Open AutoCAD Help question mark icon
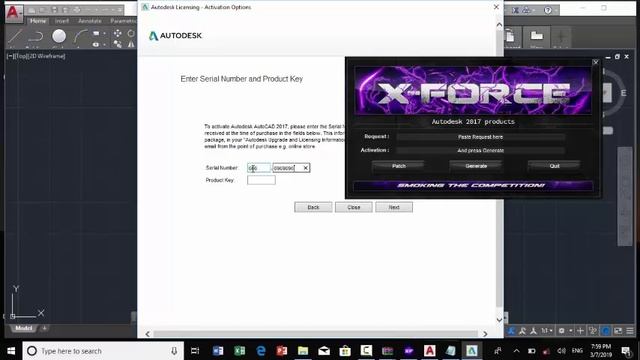Screen dimensions: 640x360 click(548, 10)
